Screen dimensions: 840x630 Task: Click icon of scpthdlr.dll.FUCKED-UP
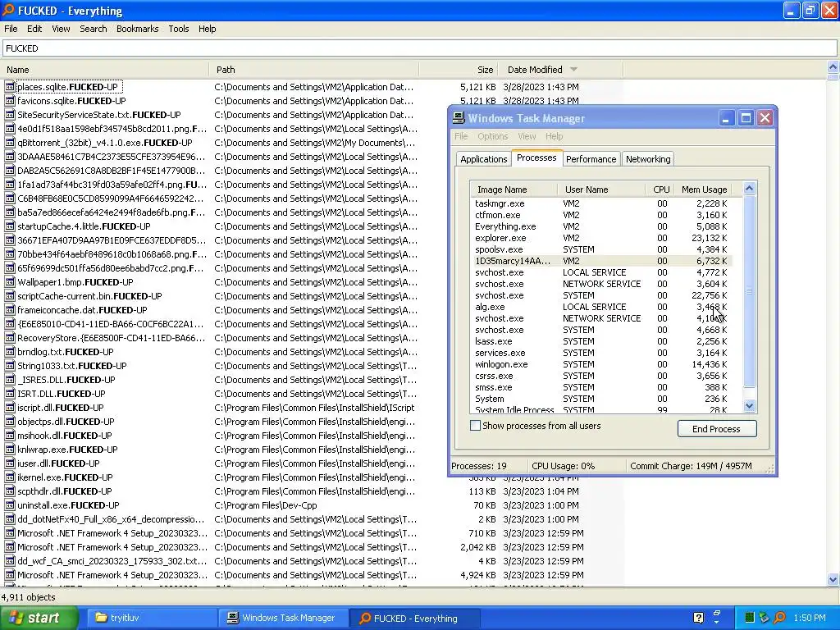point(10,491)
